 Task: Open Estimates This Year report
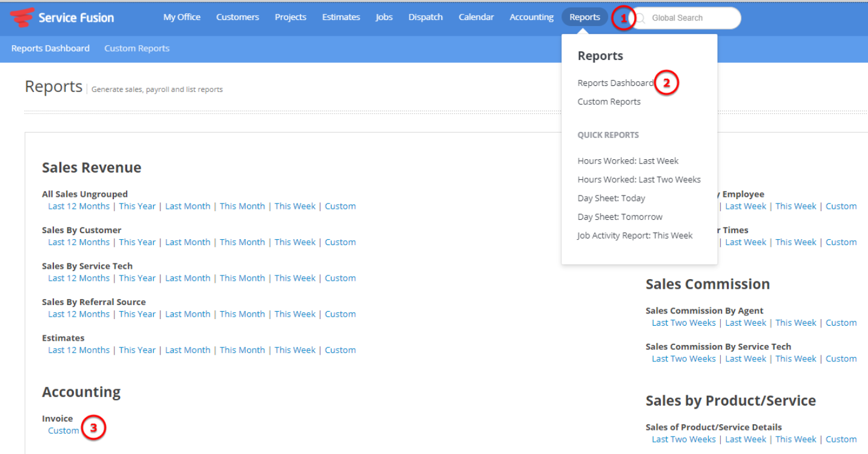click(137, 350)
